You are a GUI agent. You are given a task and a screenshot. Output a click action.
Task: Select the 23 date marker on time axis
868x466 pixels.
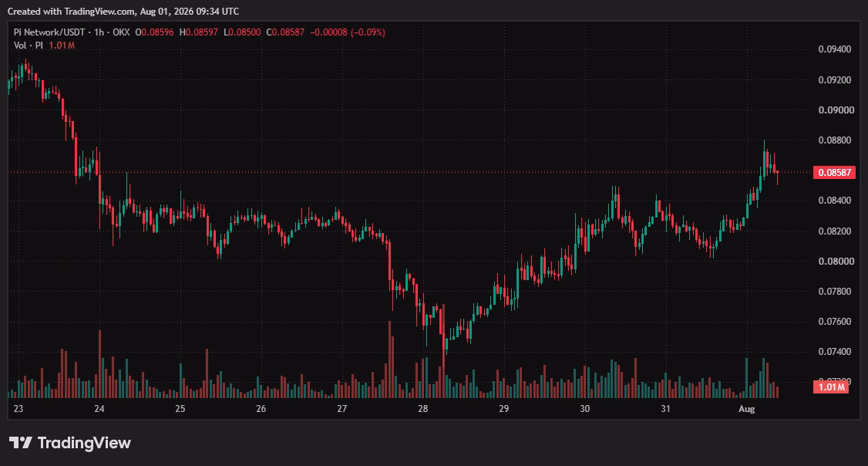[x=19, y=408]
